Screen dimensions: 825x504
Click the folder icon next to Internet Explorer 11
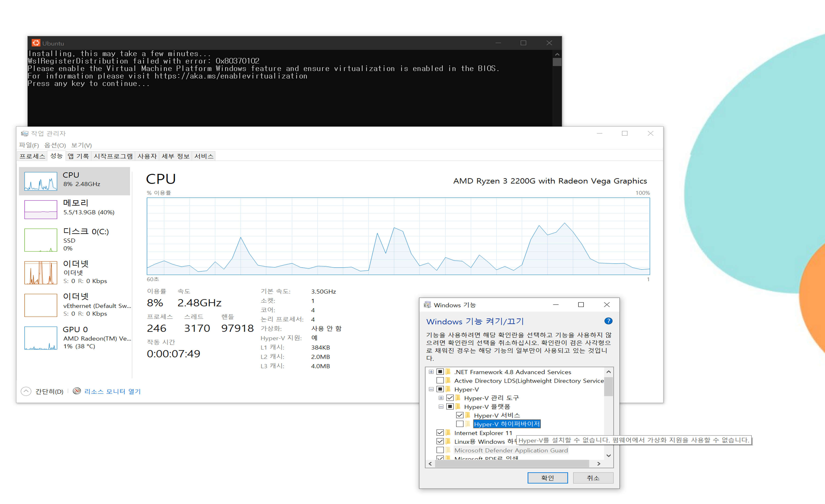(x=448, y=432)
